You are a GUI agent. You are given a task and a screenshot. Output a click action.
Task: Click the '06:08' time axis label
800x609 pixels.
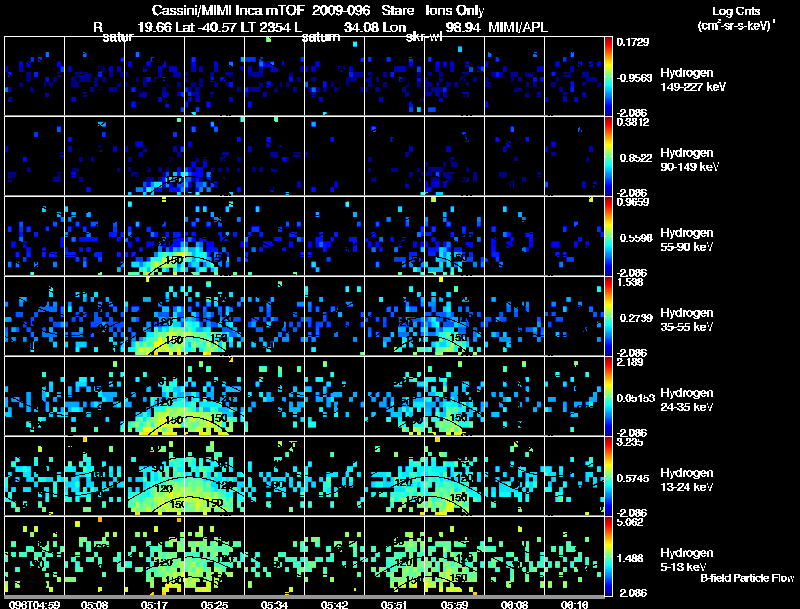tap(514, 605)
